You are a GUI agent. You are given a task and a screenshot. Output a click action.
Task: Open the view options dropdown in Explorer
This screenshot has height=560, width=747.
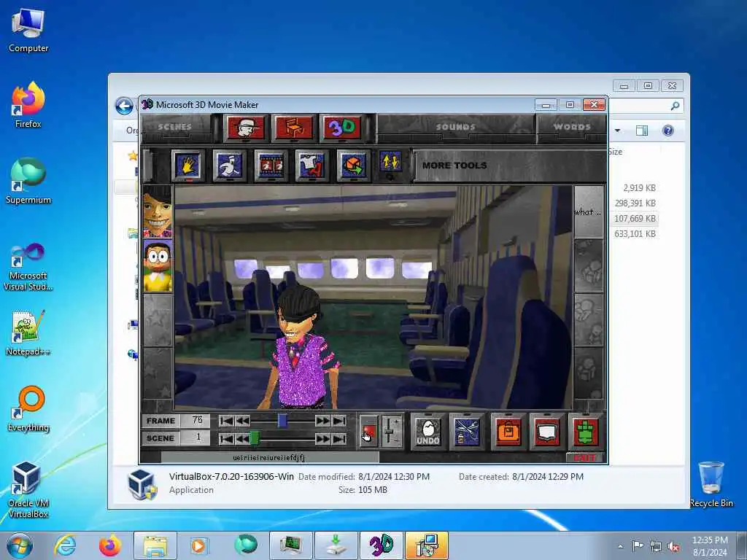(617, 131)
